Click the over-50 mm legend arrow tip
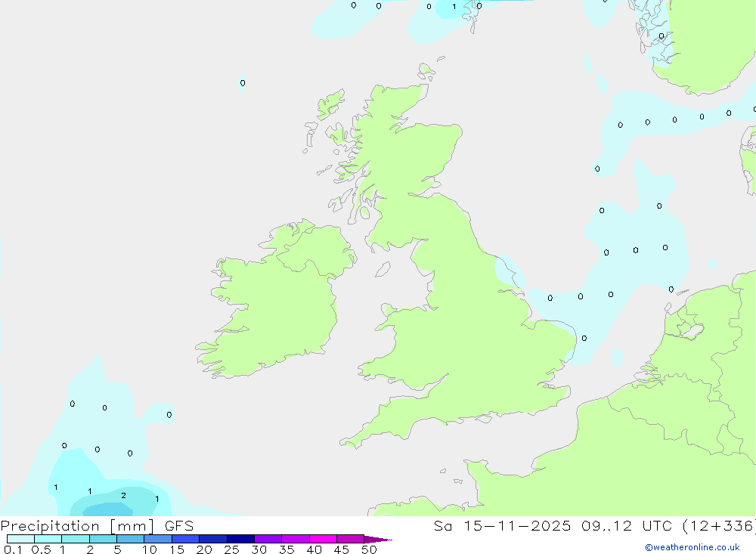 [379, 540]
